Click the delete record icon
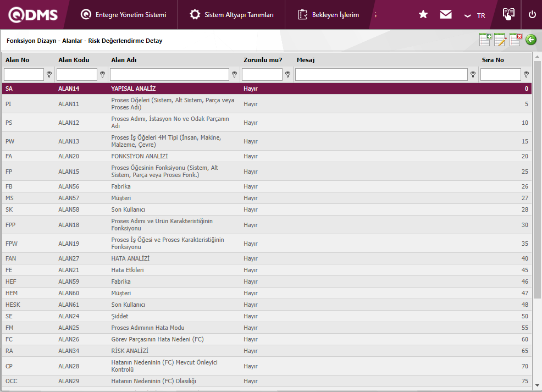This screenshot has width=542, height=392. click(x=516, y=40)
